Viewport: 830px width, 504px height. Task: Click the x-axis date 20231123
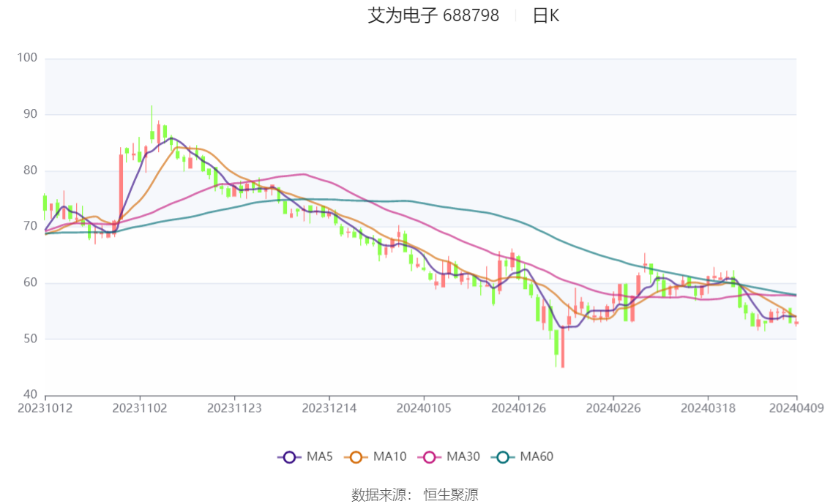(234, 408)
